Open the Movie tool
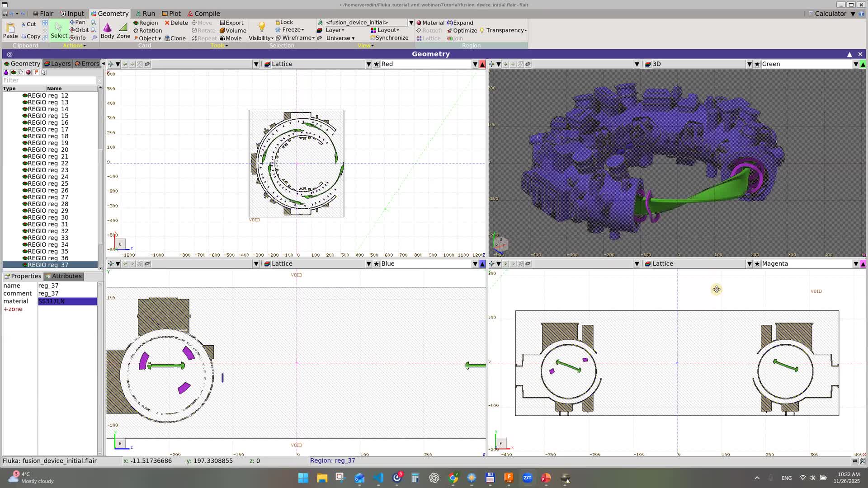Image resolution: width=868 pixels, height=488 pixels. (231, 38)
